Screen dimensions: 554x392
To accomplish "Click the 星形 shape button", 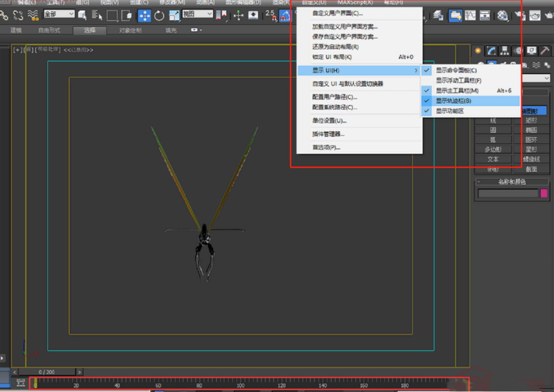I will 531,149.
